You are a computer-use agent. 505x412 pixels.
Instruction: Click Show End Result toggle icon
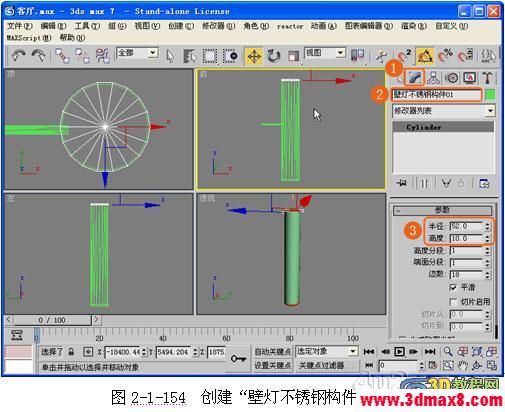[424, 183]
